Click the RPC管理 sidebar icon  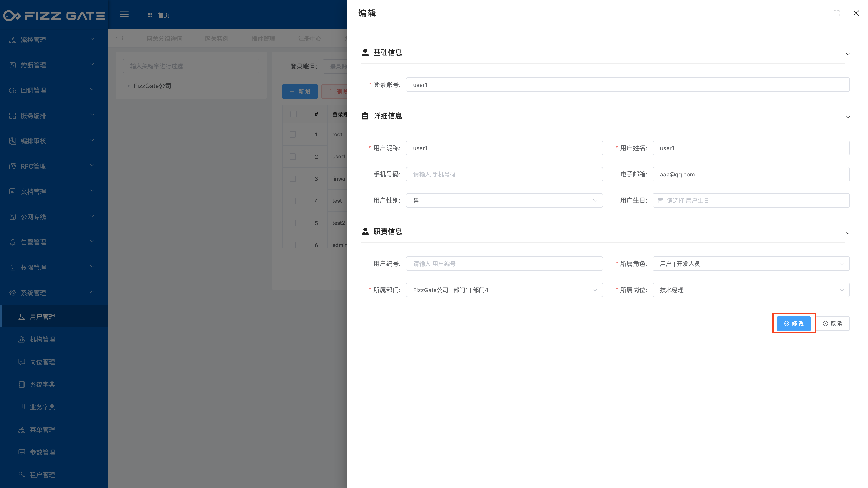click(12, 166)
